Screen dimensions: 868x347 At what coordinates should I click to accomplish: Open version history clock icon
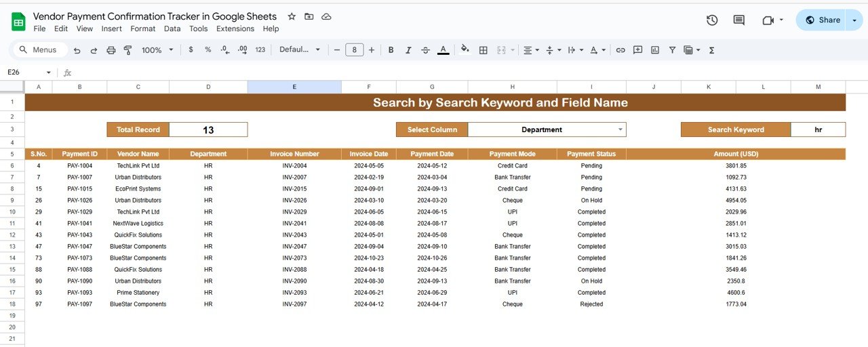pyautogui.click(x=712, y=20)
